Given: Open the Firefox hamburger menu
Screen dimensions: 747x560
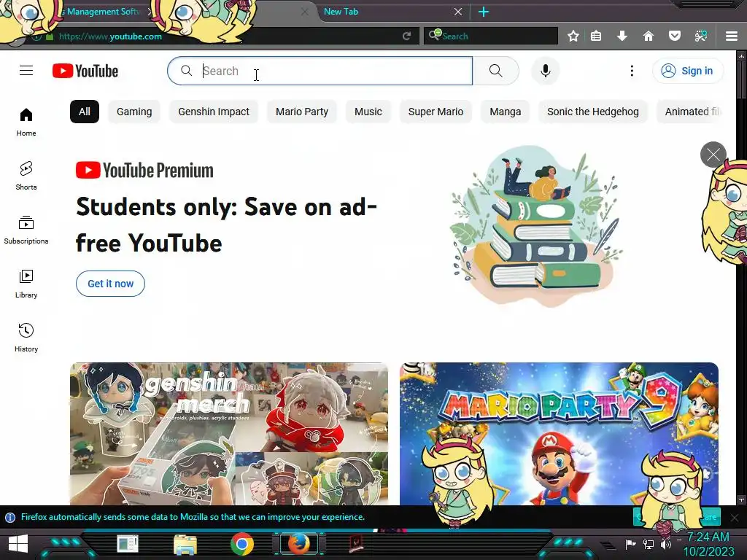Looking at the screenshot, I should 731,36.
